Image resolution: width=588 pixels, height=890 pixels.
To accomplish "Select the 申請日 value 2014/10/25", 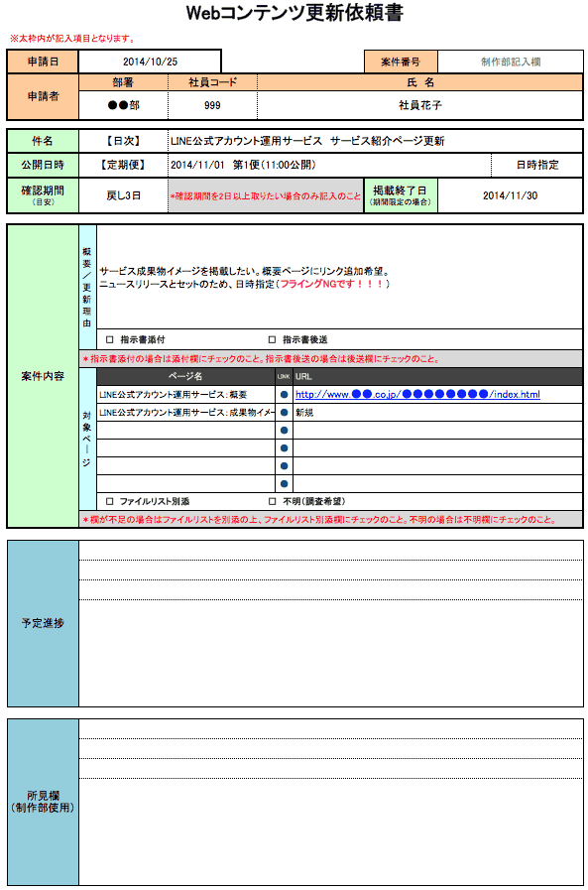I will point(150,62).
